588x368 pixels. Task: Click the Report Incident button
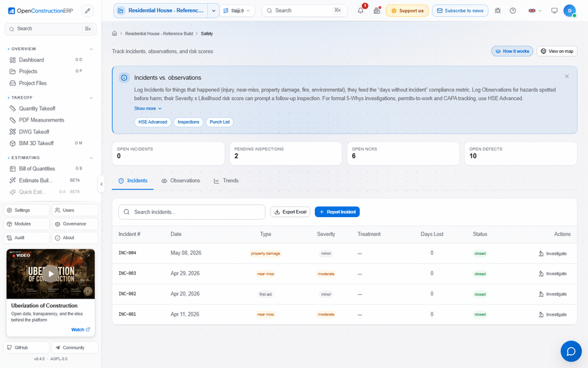click(337, 212)
